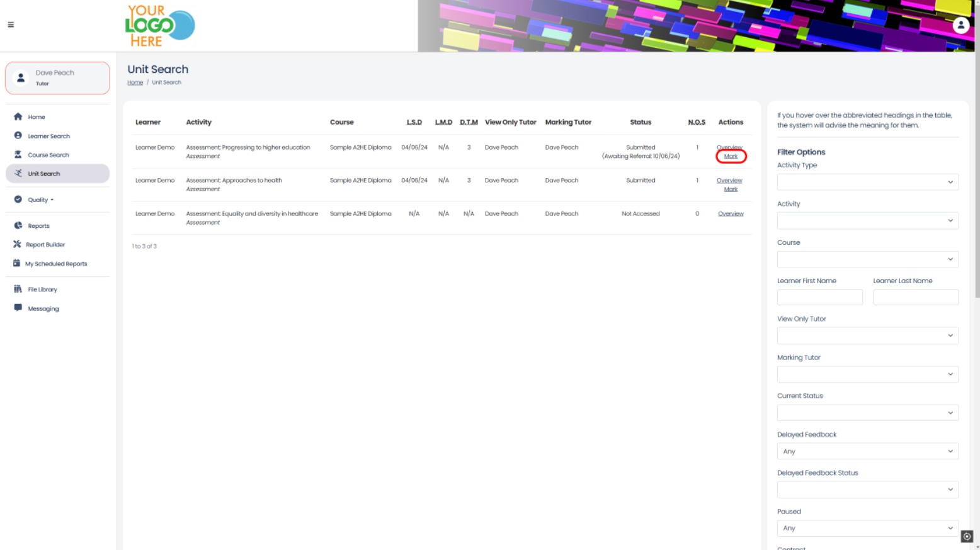980x550 pixels.
Task: Open the Marking Tutor dropdown
Action: [867, 374]
